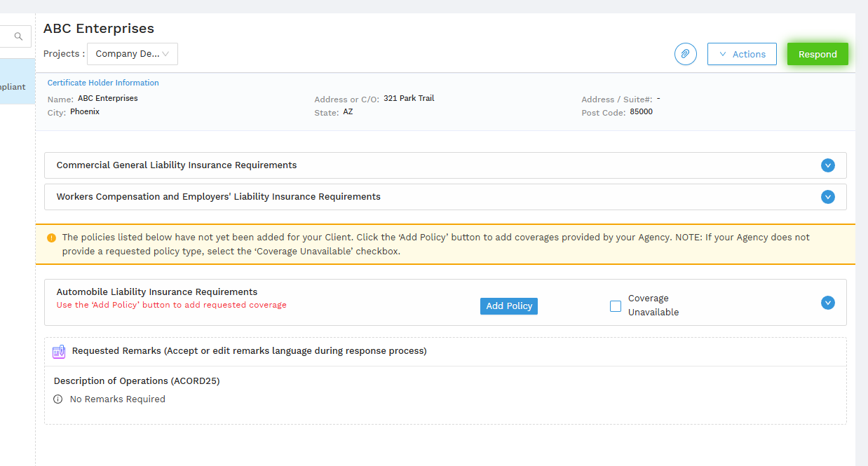Click the state value AZ
This screenshot has width=868, height=466.
348,112
